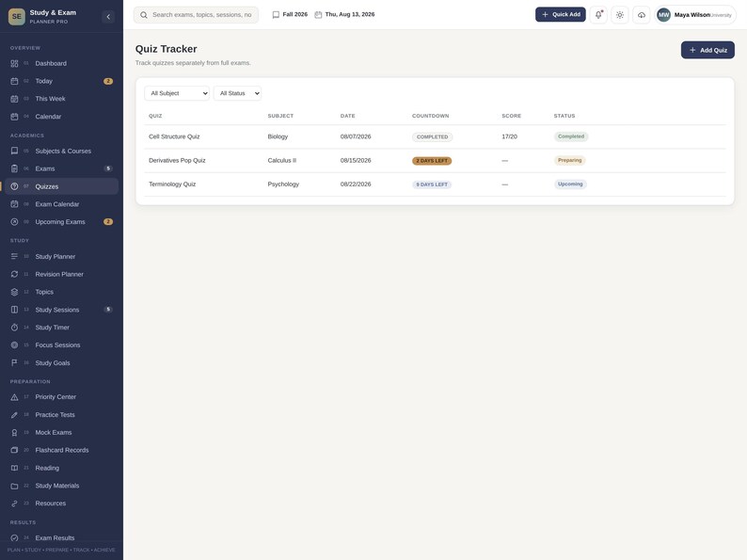Click the Exams clipboard icon
This screenshot has height=560, width=747.
point(14,168)
